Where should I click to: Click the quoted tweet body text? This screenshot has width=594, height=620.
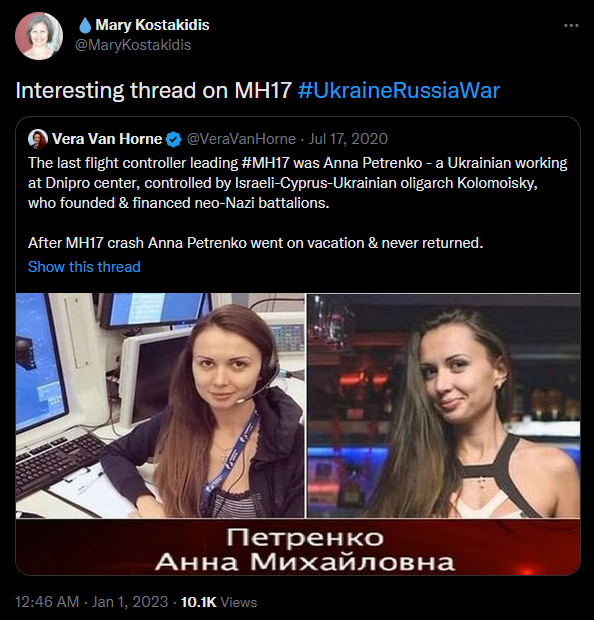(297, 203)
